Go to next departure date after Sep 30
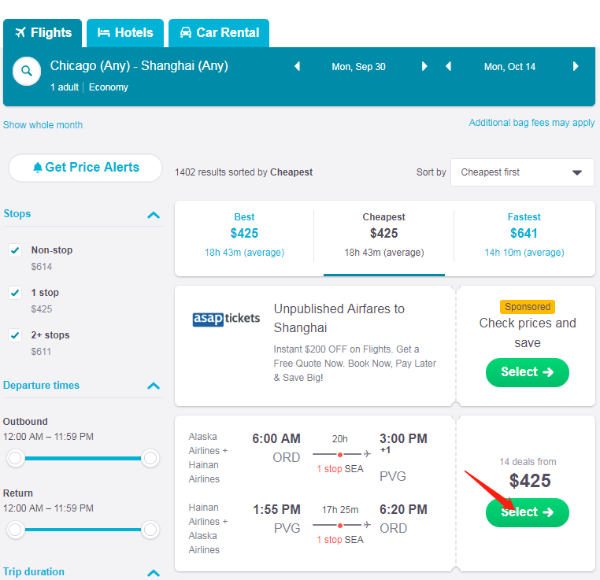 (424, 67)
